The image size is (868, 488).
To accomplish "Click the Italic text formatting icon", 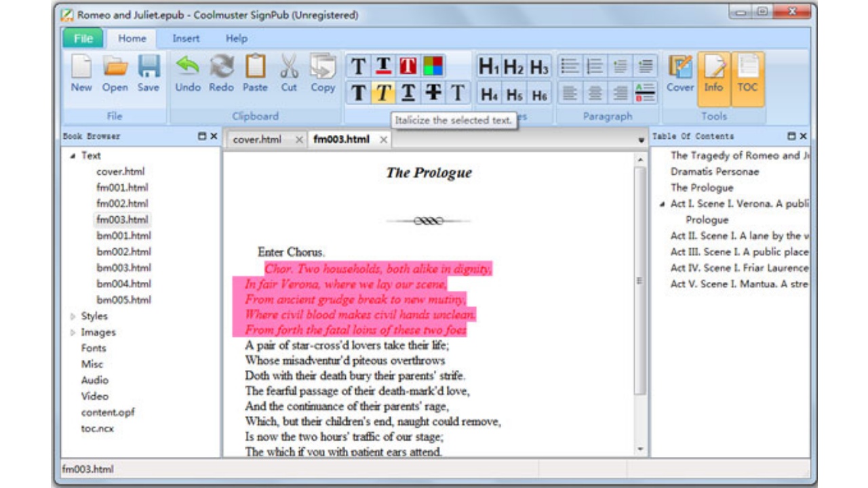I will (383, 93).
